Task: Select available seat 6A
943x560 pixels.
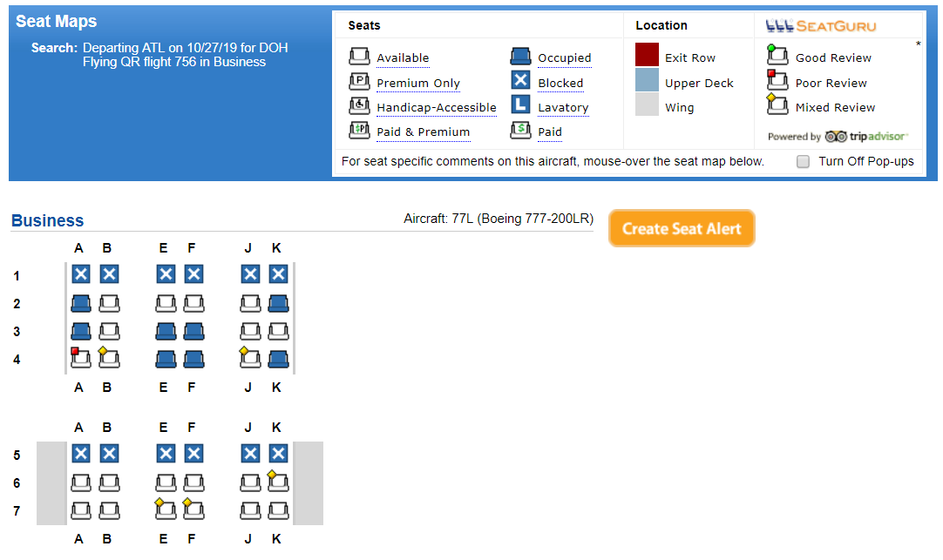Action: (x=81, y=482)
